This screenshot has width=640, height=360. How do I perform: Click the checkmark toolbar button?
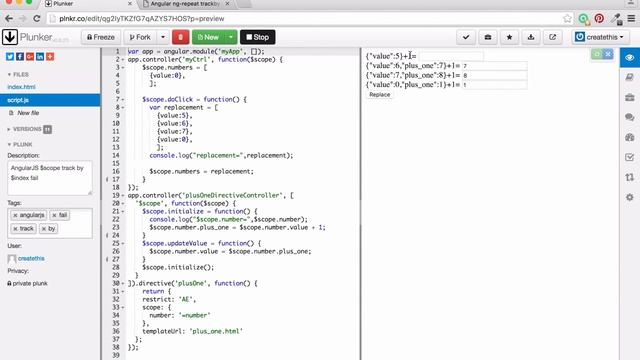click(466, 37)
